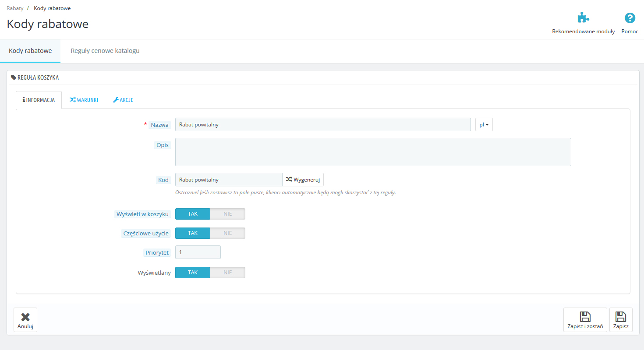Click the tag icon beside Reguła koszyka
Image resolution: width=644 pixels, height=350 pixels.
point(13,77)
